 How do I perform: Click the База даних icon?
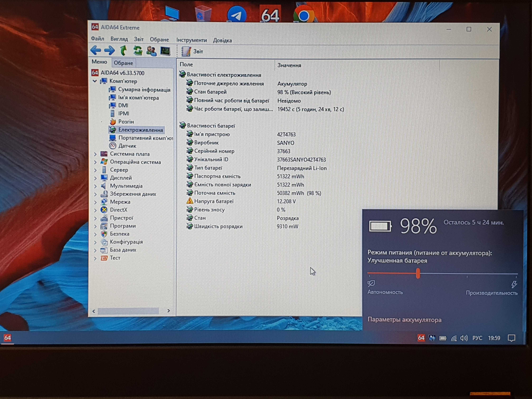[104, 250]
